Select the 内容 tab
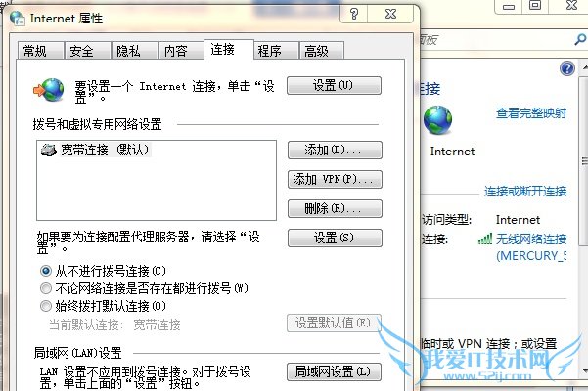 (181, 51)
